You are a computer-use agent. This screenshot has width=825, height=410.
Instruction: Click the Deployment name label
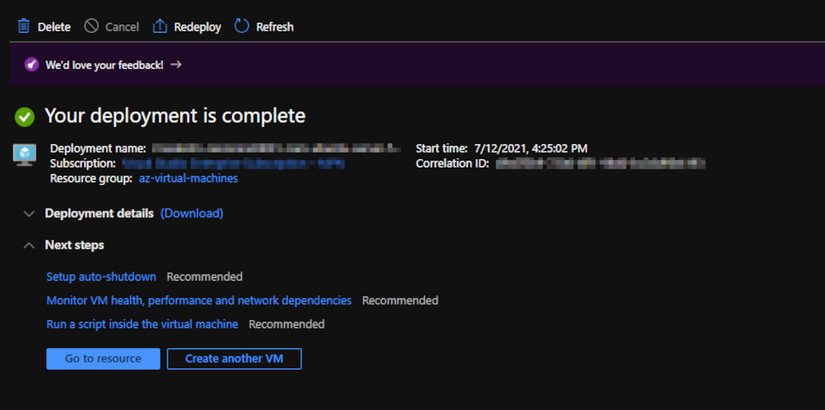click(x=98, y=148)
